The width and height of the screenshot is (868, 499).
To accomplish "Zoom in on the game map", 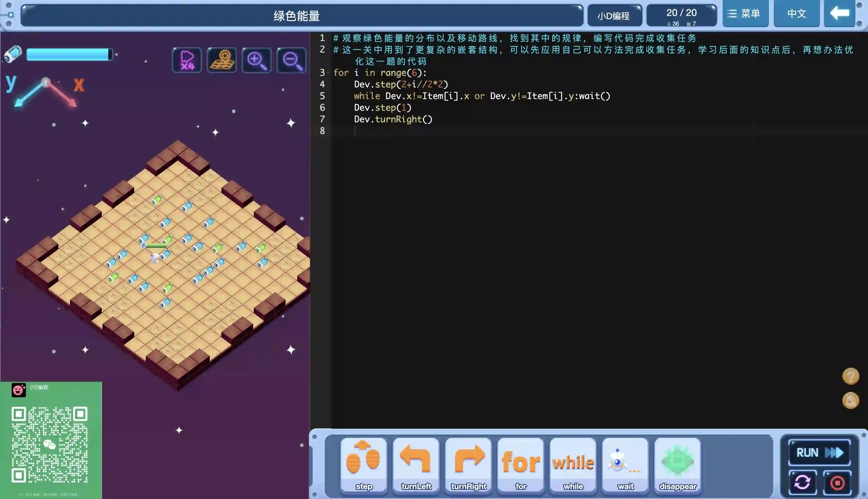I will (x=256, y=60).
